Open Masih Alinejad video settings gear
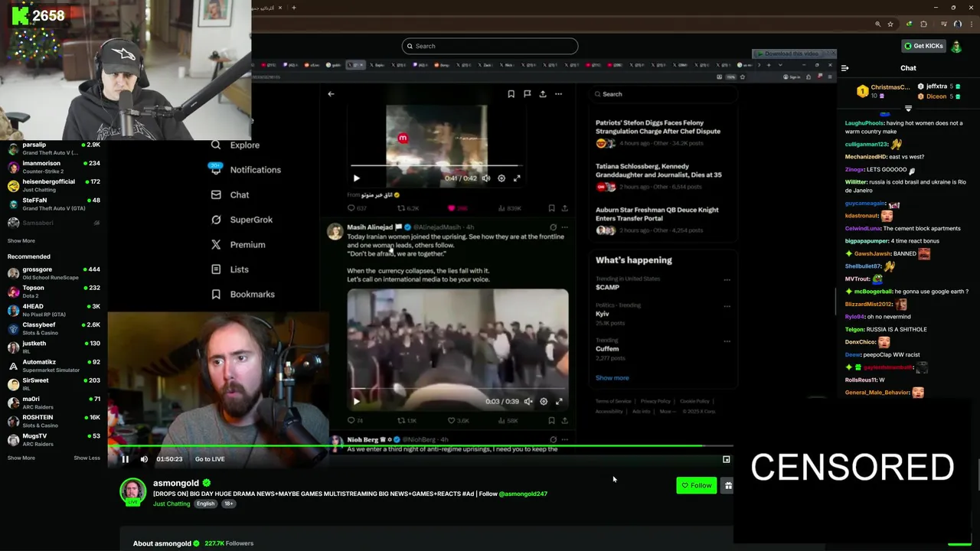 pyautogui.click(x=544, y=402)
